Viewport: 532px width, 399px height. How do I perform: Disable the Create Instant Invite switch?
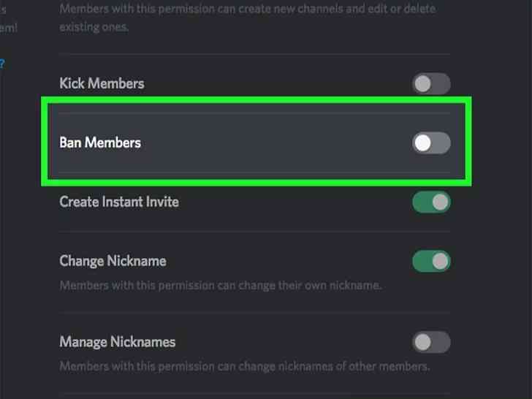tap(431, 202)
